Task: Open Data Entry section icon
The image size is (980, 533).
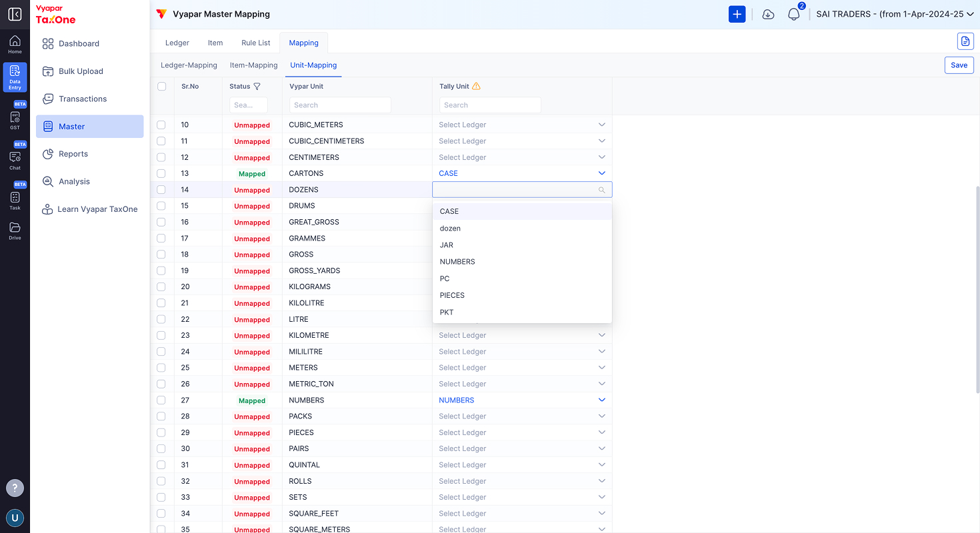Action: click(x=15, y=77)
